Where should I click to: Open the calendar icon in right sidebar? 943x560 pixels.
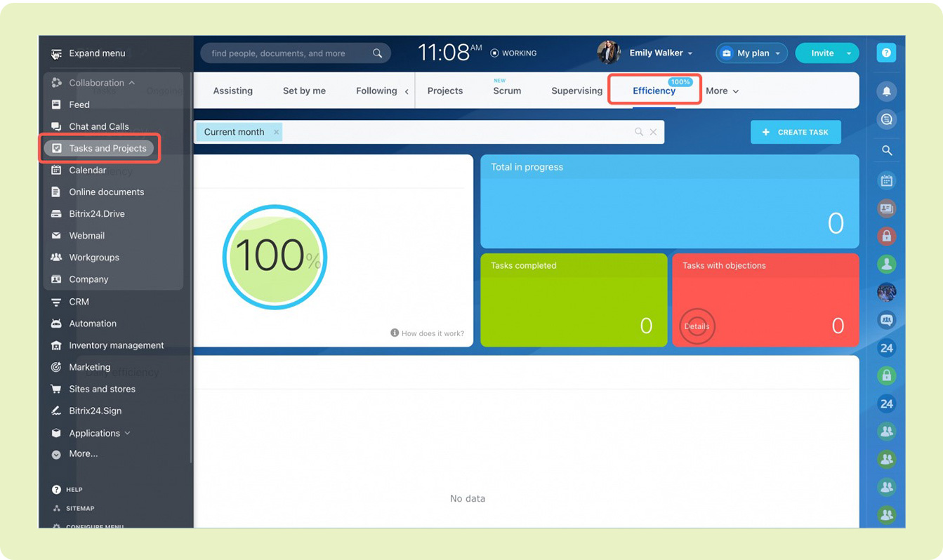(x=886, y=181)
